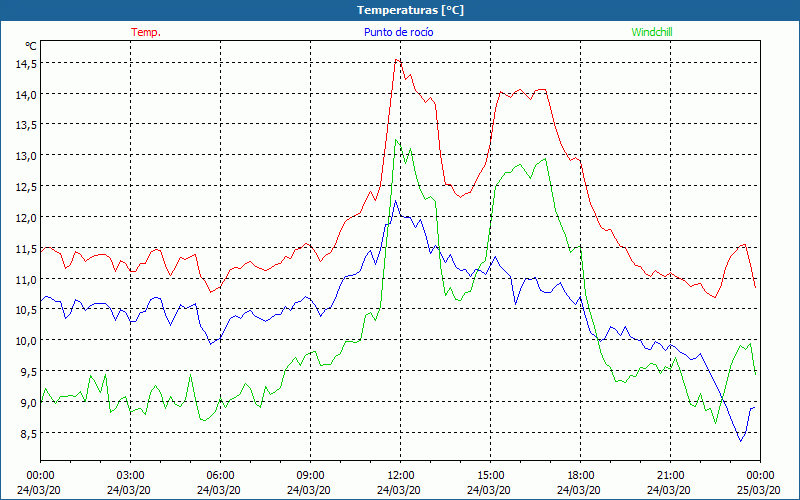Click the 13,5 y-axis value
This screenshot has height=500, width=800.
(26, 124)
